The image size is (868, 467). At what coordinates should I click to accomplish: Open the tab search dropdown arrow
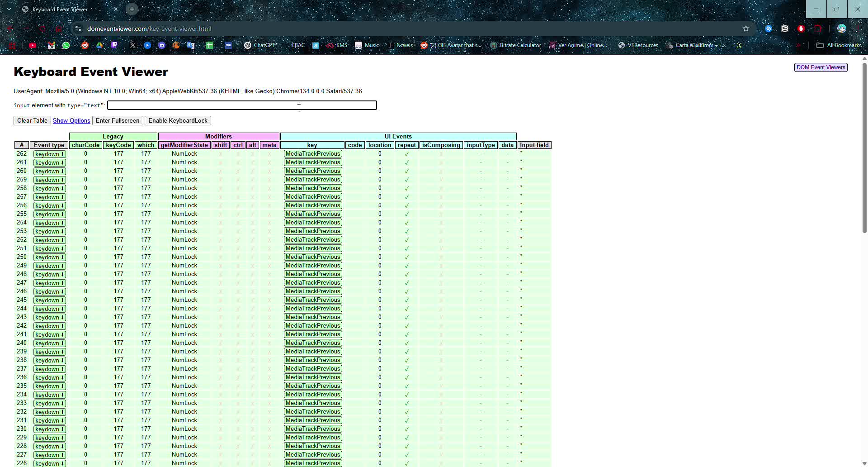pyautogui.click(x=9, y=9)
